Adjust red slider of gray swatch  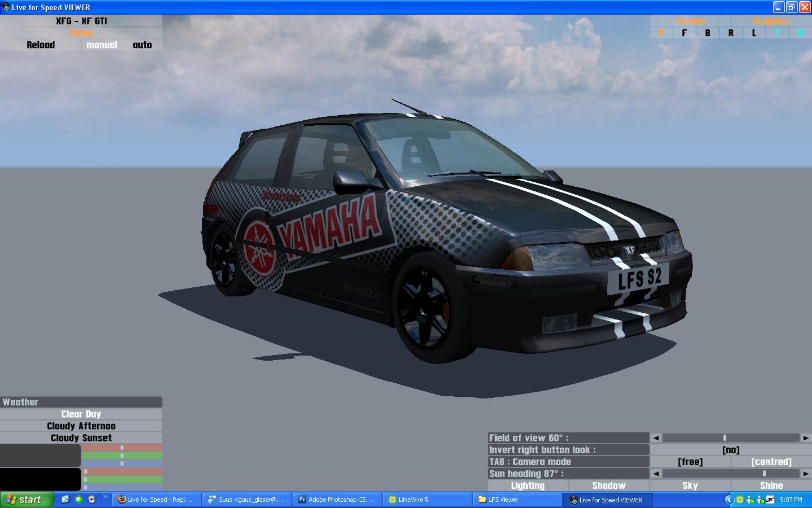click(122, 448)
